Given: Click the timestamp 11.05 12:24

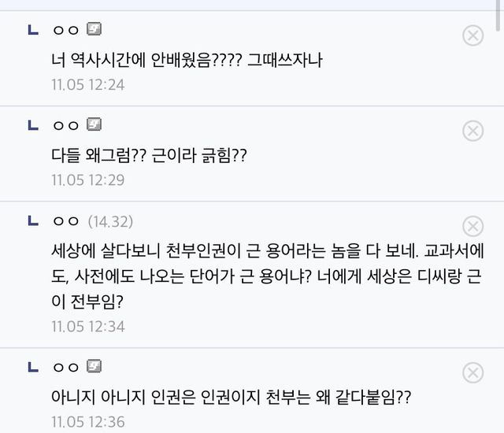Looking at the screenshot, I should [x=88, y=84].
